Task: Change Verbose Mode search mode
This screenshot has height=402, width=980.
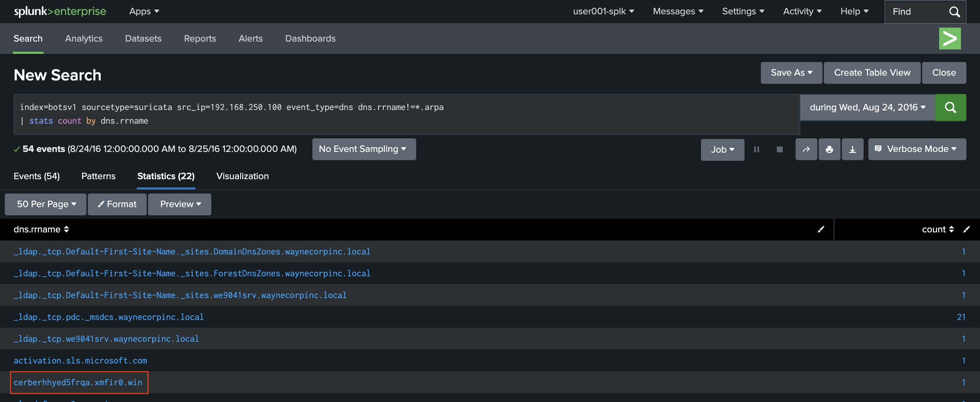Action: click(x=917, y=149)
